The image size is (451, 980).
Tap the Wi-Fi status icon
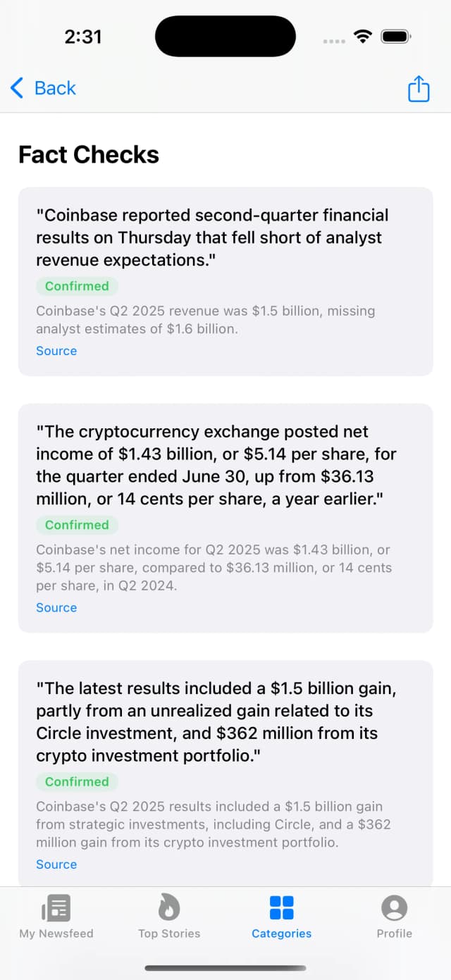coord(362,36)
